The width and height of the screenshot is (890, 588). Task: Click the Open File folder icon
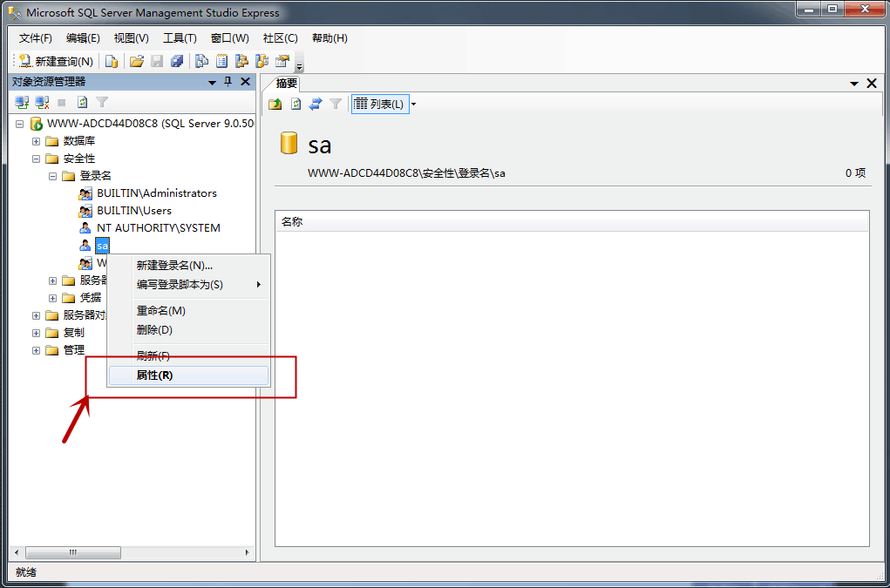(137, 61)
